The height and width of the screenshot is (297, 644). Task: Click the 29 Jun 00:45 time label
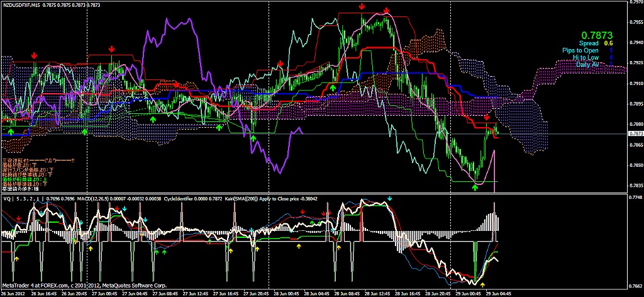pyautogui.click(x=468, y=294)
